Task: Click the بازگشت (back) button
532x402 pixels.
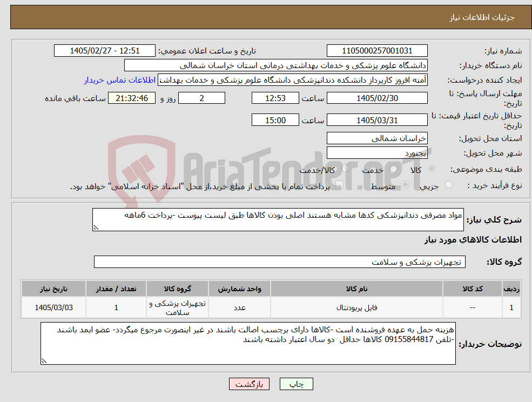Action: click(x=249, y=384)
